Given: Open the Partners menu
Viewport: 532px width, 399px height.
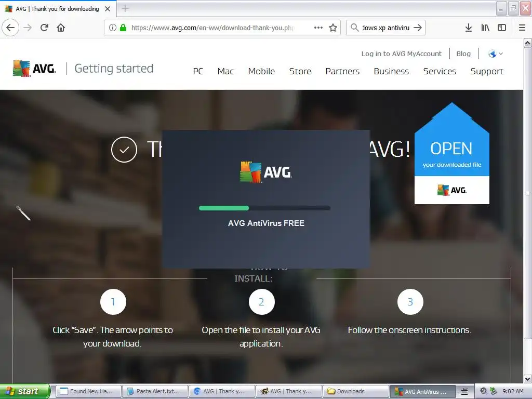Looking at the screenshot, I should (x=342, y=71).
